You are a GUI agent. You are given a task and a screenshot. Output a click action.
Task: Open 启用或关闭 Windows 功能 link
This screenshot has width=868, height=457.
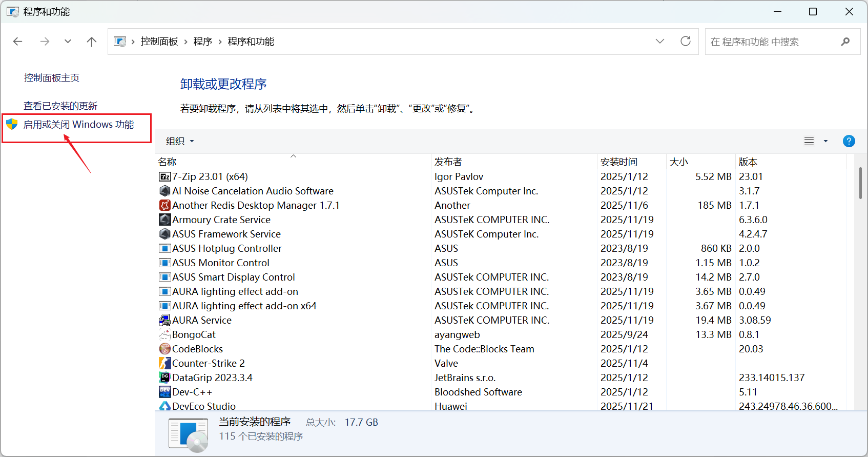[78, 125]
